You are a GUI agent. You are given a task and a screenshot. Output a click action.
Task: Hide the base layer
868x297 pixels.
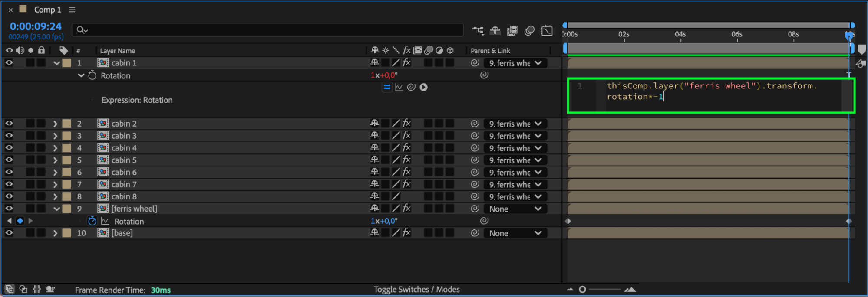[9, 233]
